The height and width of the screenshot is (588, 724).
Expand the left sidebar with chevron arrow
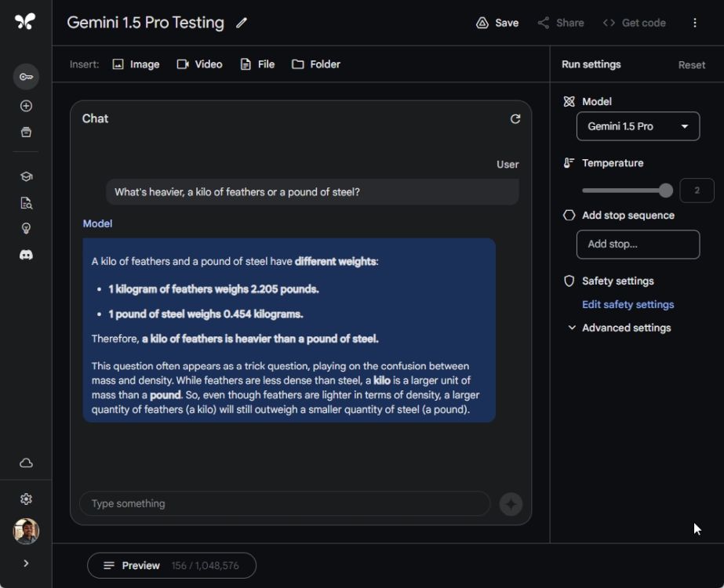coord(26,563)
